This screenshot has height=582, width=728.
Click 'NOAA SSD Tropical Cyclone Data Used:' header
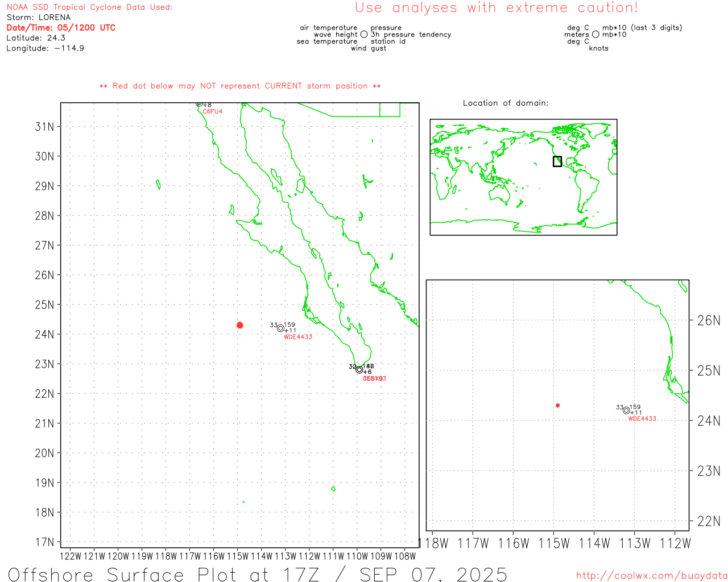(89, 7)
